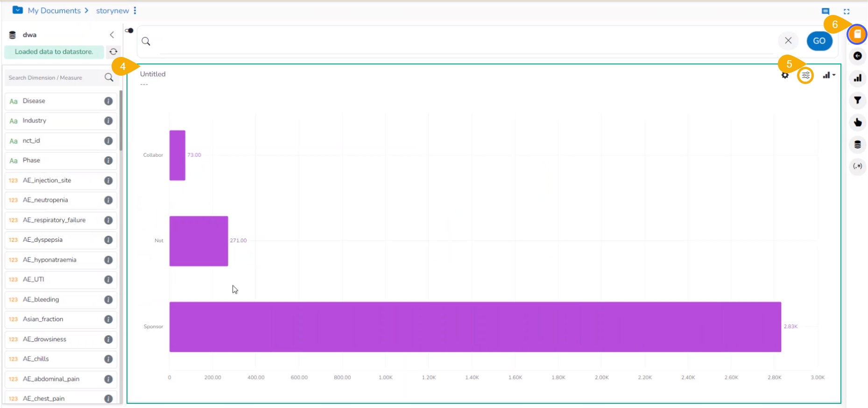
Task: Select the Asian_fraction measure
Action: 61,319
